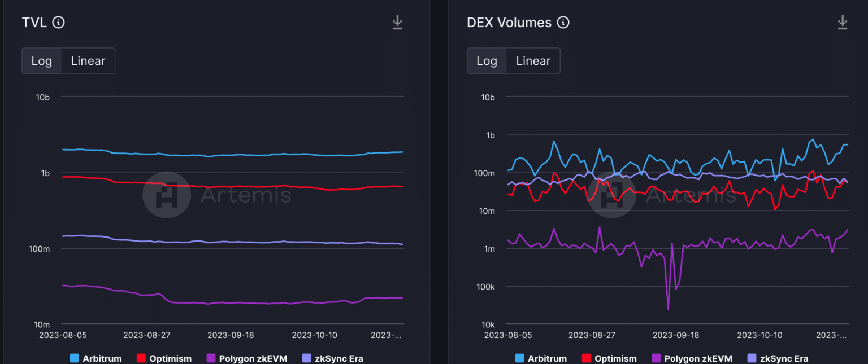Click the TVL chart title
Screen dimensions: 868x364
click(x=34, y=23)
